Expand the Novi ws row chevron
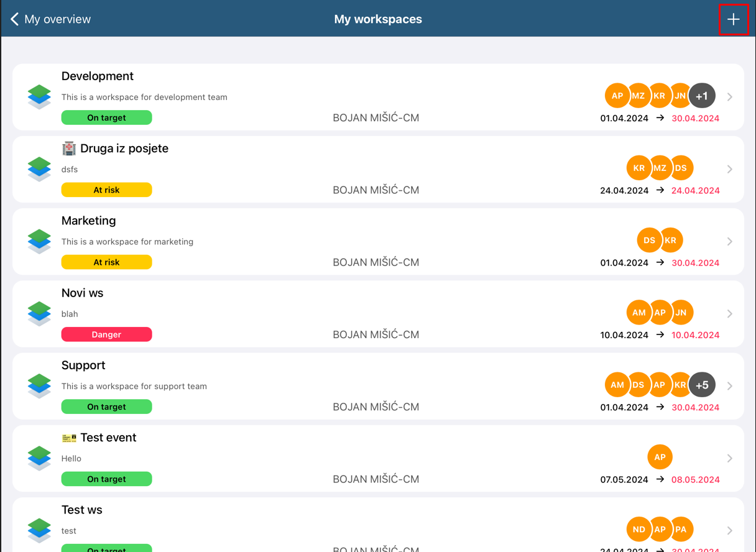756x552 pixels. [x=730, y=314]
